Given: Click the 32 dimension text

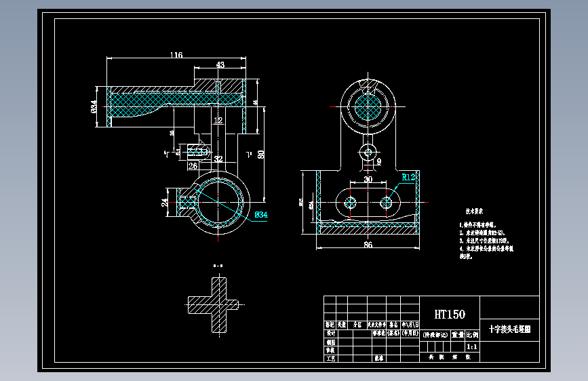Looking at the screenshot, I should point(218,159).
